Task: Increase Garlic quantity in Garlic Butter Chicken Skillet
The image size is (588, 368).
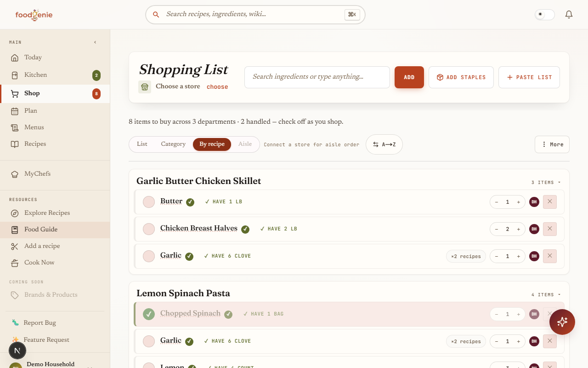Action: click(519, 256)
